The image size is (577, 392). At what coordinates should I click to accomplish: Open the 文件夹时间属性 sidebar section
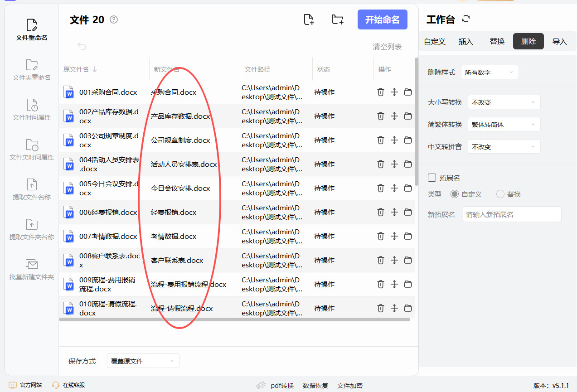(32, 150)
